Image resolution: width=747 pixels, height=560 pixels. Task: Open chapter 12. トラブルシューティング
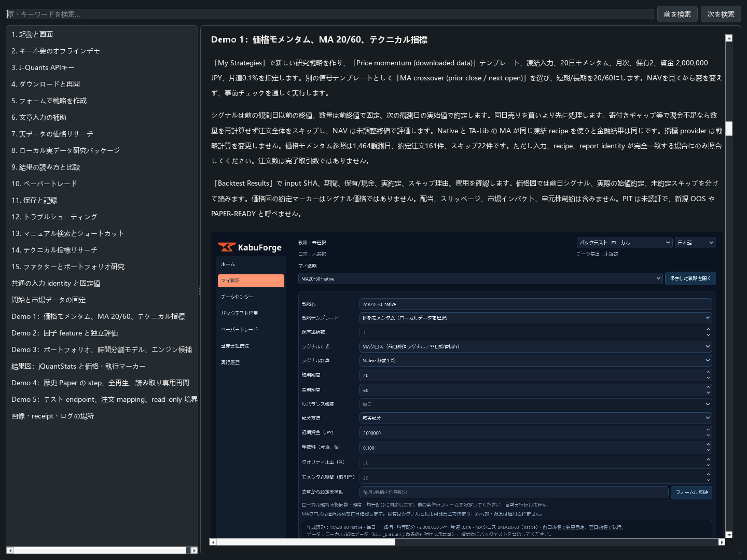pyautogui.click(x=102, y=217)
